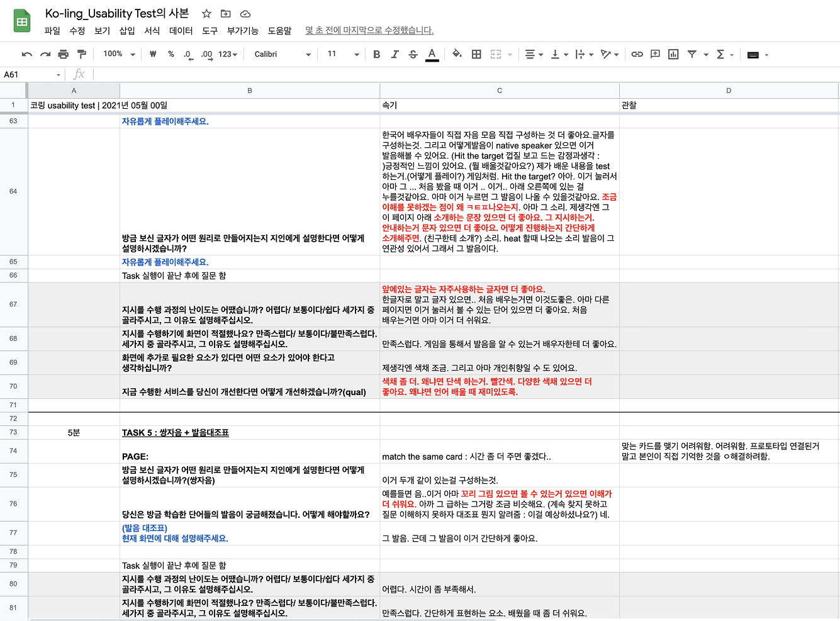Open last edit history link
Image resolution: width=840 pixels, height=621 pixels.
(369, 30)
